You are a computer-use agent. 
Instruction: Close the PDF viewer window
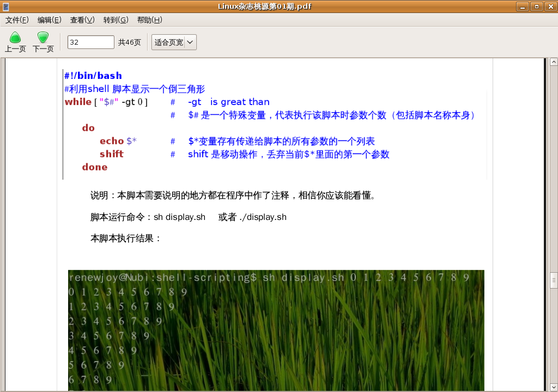click(x=551, y=7)
